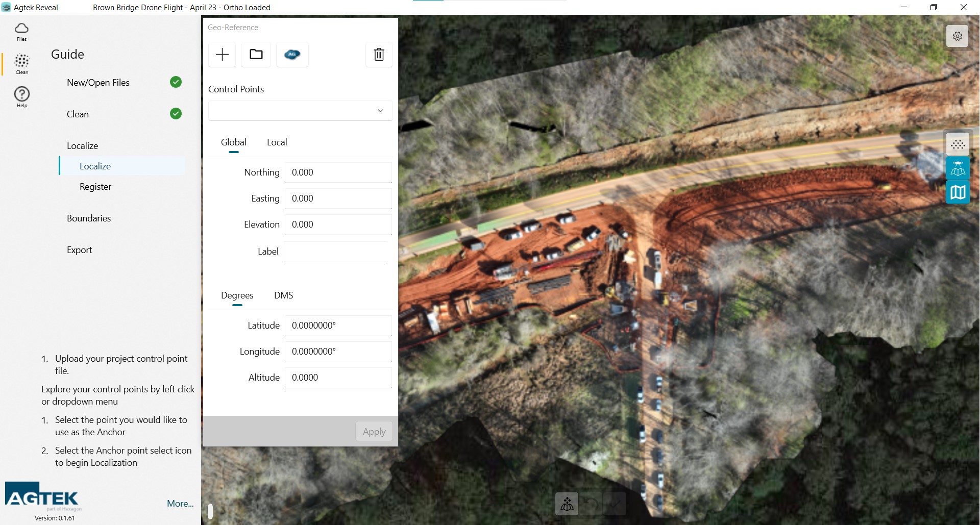Switch to the Local coordinates tab
Screen dimensions: 980x525
277,142
